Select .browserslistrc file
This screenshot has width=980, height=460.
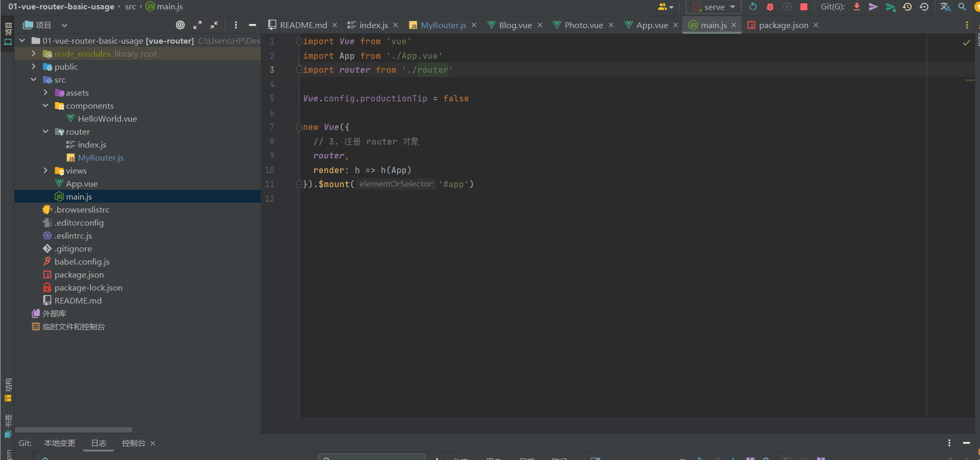click(82, 209)
